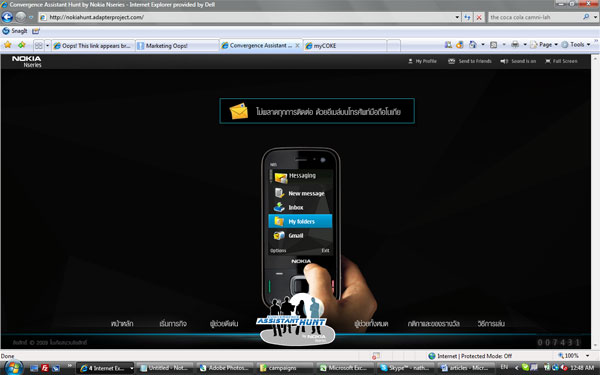Viewport: 600px width, 375px height.
Task: Expand the tab list dropdown arrow
Action: [47, 46]
